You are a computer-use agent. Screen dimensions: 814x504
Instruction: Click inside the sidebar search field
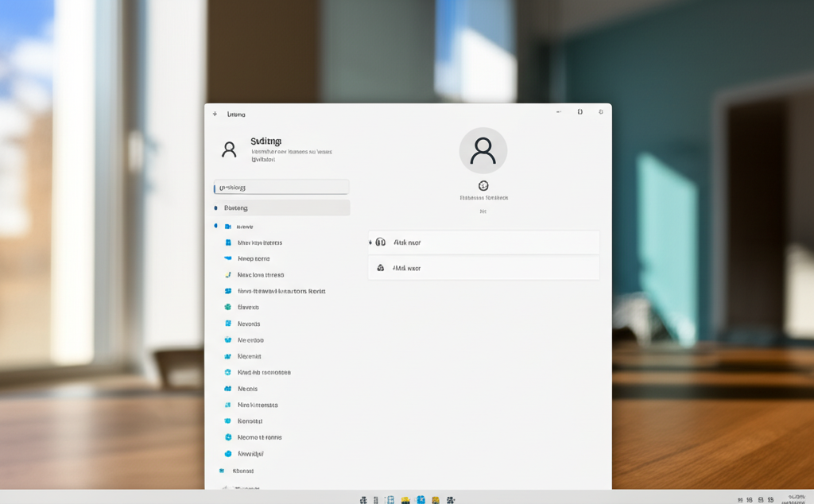tap(281, 188)
